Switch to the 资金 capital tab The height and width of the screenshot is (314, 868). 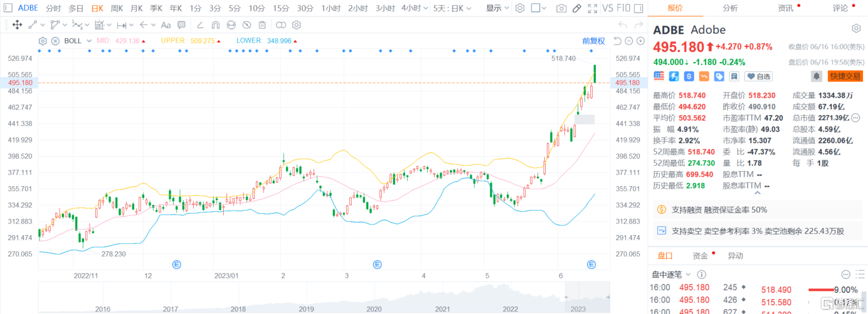tap(700, 256)
